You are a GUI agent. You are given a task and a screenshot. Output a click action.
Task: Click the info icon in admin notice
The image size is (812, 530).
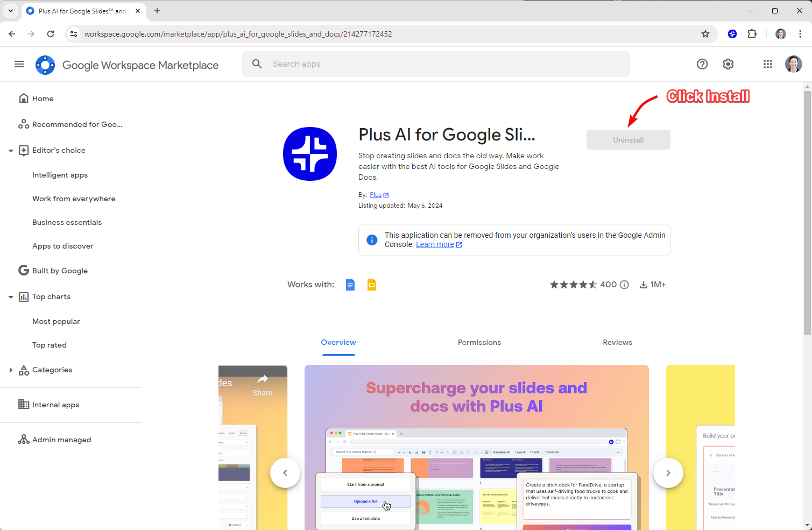372,240
